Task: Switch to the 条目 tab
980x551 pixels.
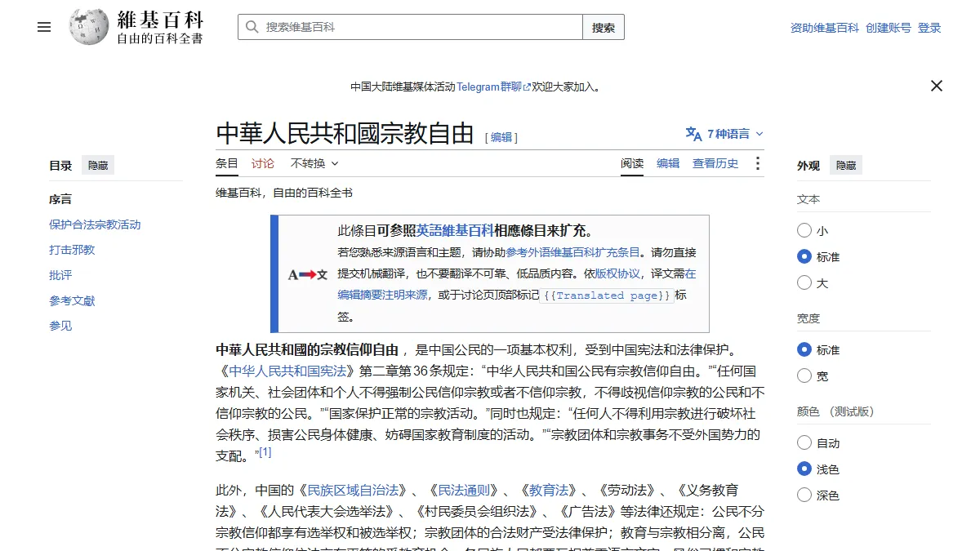Action: (x=227, y=163)
